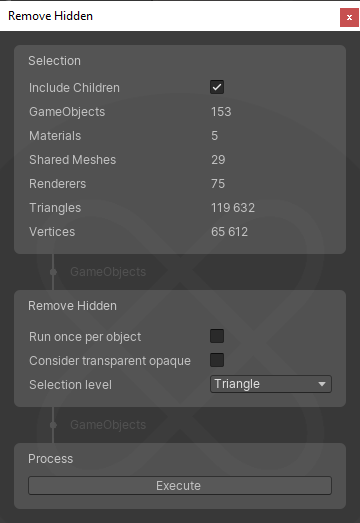Click the Execute button
This screenshot has height=523, width=360.
(180, 486)
